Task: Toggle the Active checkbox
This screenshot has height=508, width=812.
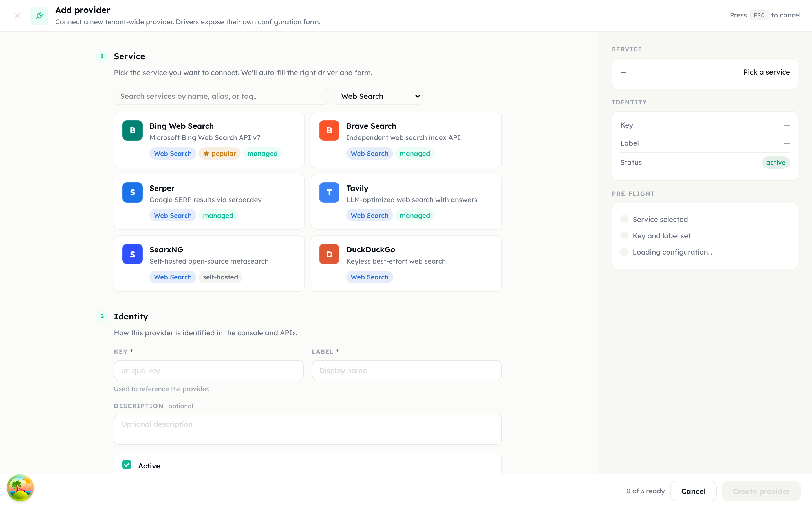Action: pyautogui.click(x=127, y=465)
